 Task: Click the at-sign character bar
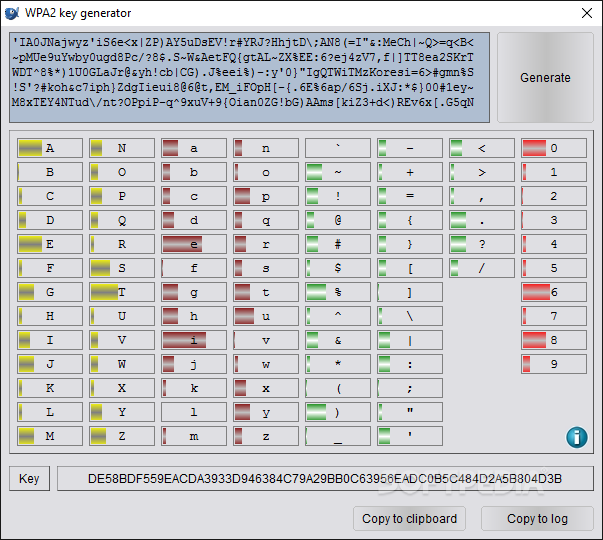338,220
